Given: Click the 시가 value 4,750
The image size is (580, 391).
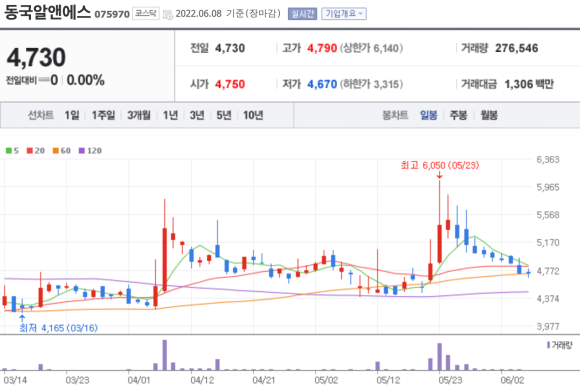Looking at the screenshot, I should coord(230,84).
